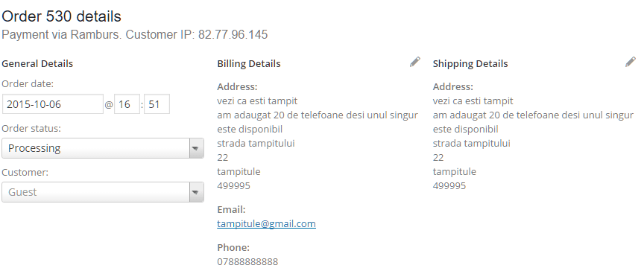Edit Shipping Details with pencil icon
The width and height of the screenshot is (644, 271).
[630, 62]
